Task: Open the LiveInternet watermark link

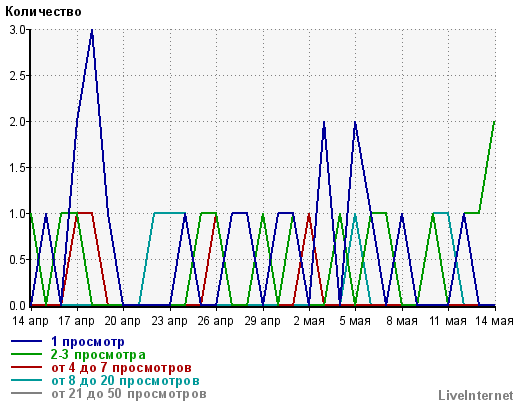Action: pos(476,395)
